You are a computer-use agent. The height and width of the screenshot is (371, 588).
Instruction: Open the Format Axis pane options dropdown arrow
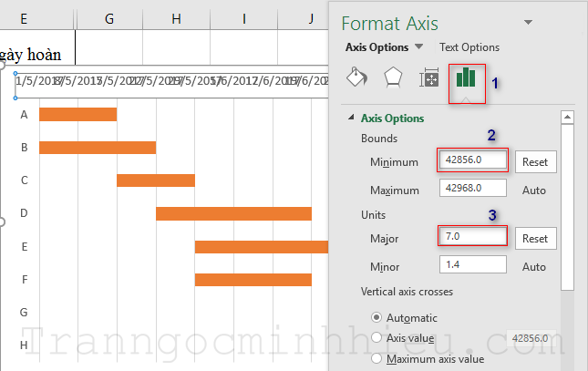point(527,21)
